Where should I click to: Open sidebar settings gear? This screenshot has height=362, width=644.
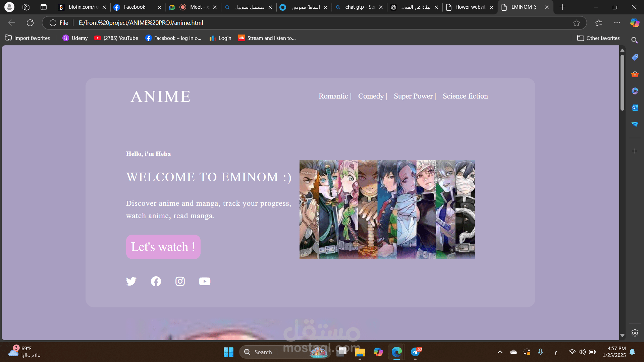(635, 333)
